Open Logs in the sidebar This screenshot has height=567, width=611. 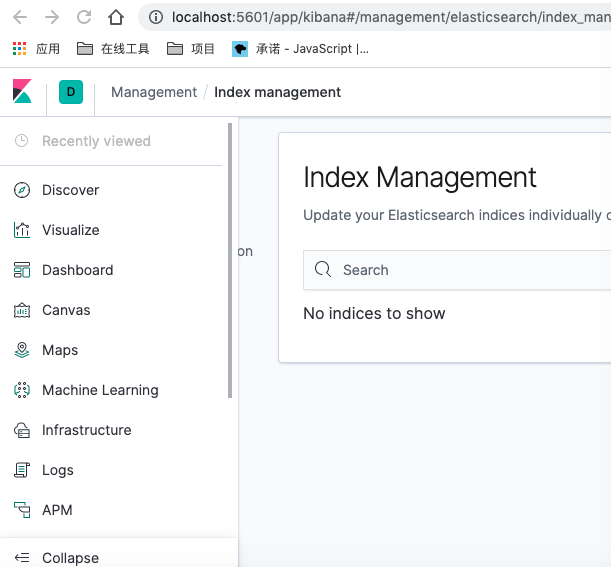coord(58,470)
